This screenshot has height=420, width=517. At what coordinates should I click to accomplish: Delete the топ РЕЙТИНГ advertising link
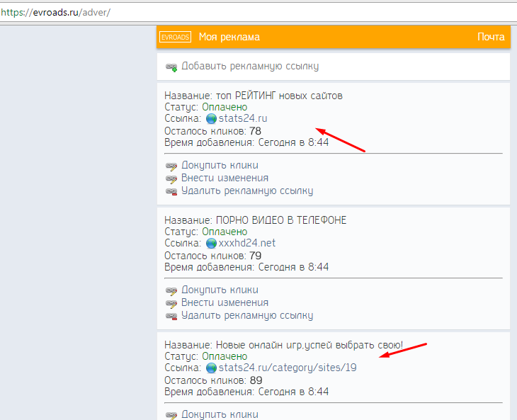click(246, 191)
